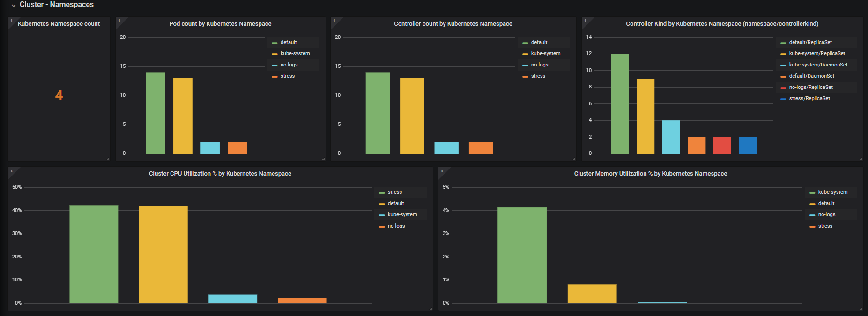Image resolution: width=868 pixels, height=316 pixels.
Task: Click resize handle of Controller Kind panel corner
Action: (861, 159)
